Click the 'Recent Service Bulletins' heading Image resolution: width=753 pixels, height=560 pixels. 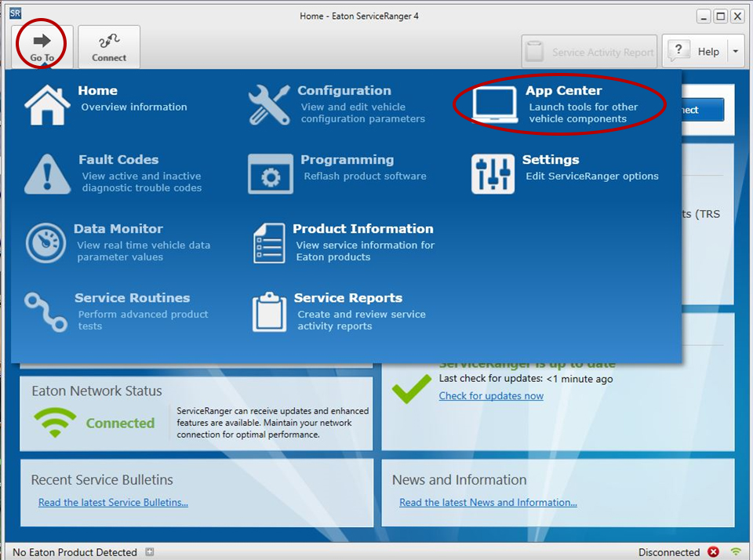coord(102,480)
